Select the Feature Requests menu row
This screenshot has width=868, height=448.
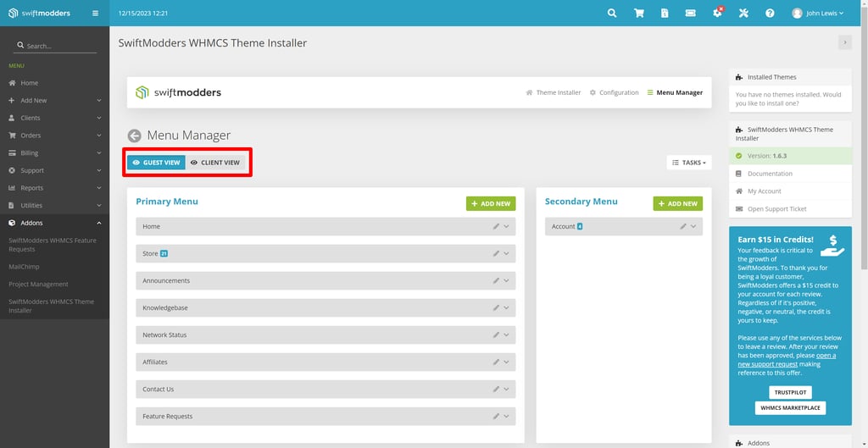point(325,416)
